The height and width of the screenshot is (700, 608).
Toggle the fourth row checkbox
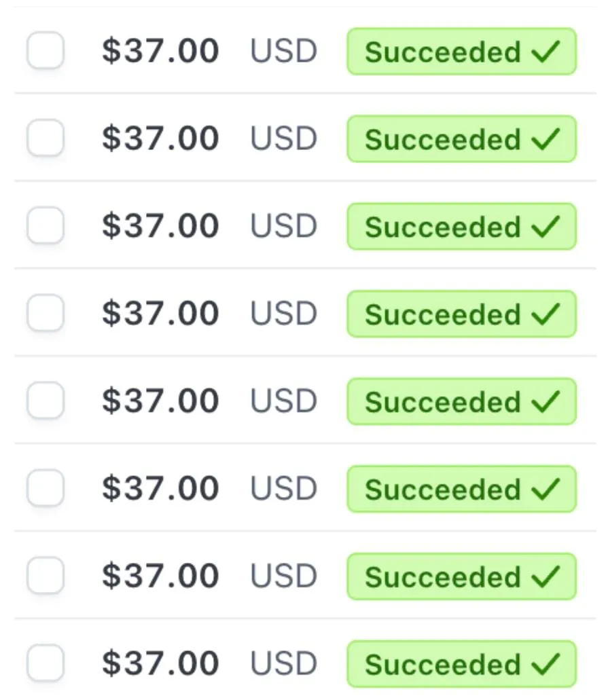[46, 314]
